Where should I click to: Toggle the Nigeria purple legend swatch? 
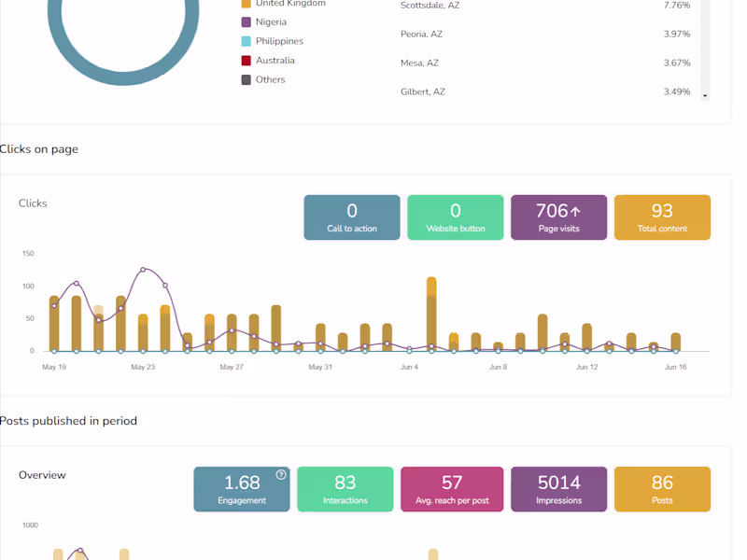click(x=247, y=21)
